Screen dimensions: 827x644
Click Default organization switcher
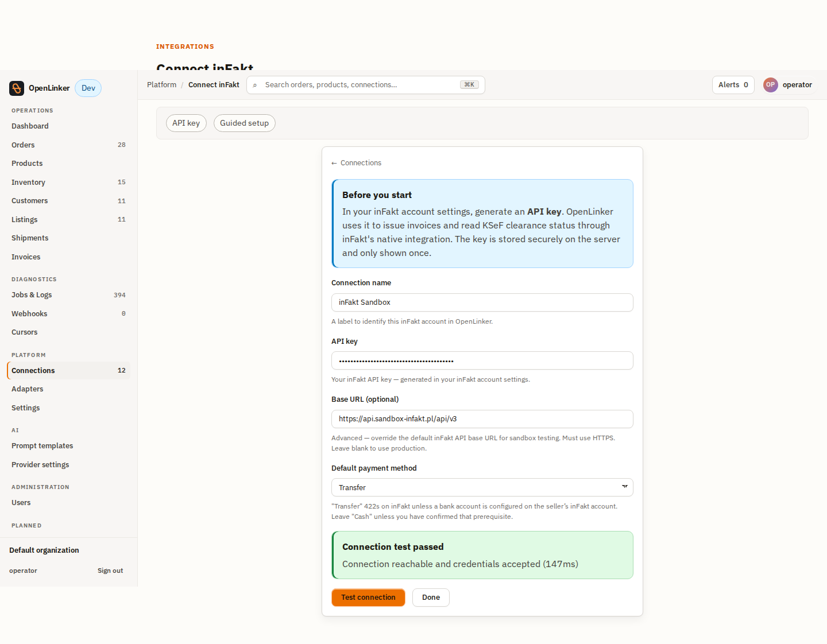(x=44, y=550)
